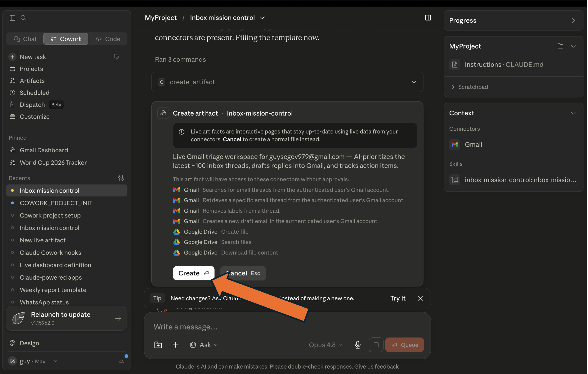The image size is (588, 374).
Task: Switch to the Chat tab
Action: tap(25, 39)
